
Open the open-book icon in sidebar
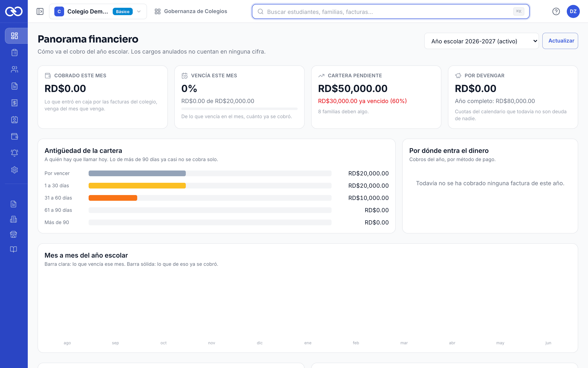click(x=14, y=249)
